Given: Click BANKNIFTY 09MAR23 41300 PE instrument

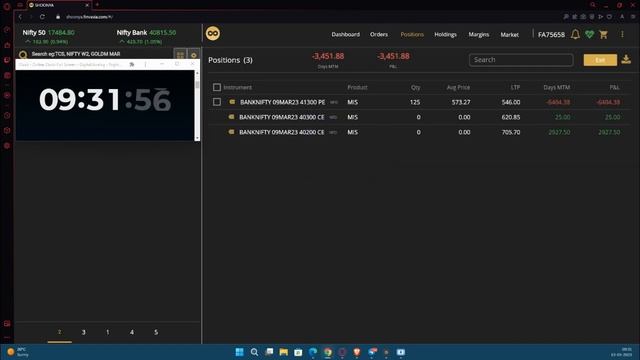Looking at the screenshot, I should 282,102.
